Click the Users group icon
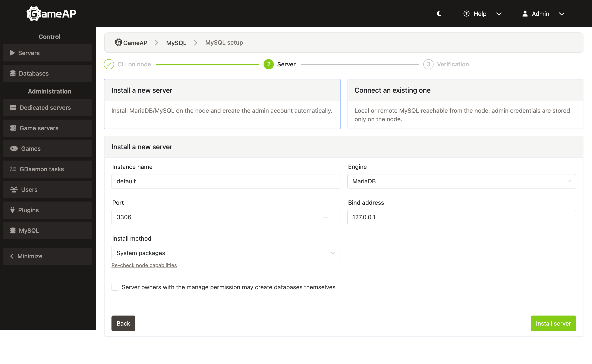Screen dimensions: 592x364 (x=14, y=189)
